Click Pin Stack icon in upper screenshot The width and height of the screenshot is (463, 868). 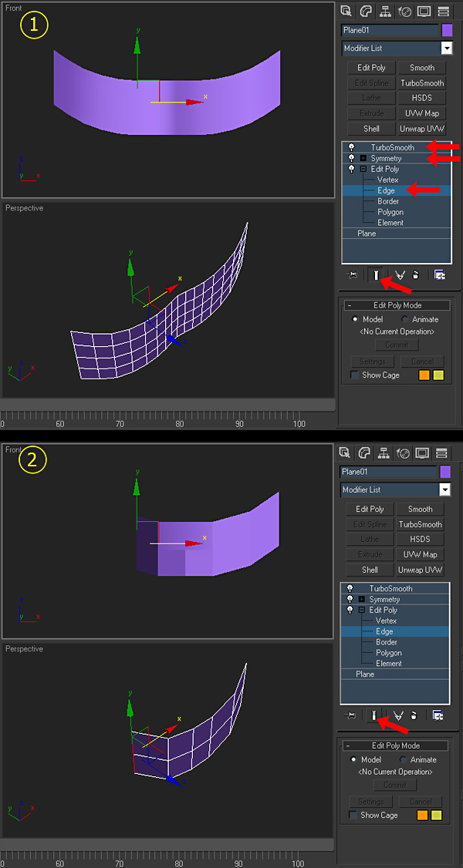point(351,275)
